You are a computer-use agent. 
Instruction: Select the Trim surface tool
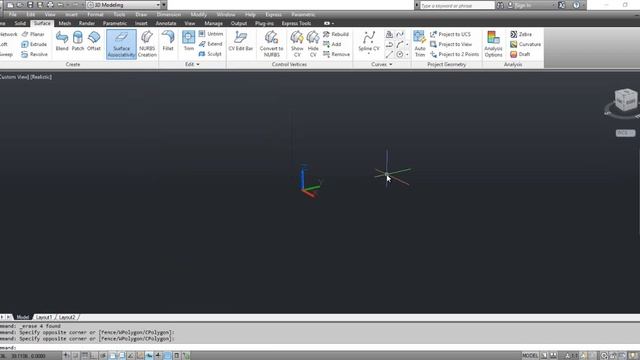(x=189, y=41)
